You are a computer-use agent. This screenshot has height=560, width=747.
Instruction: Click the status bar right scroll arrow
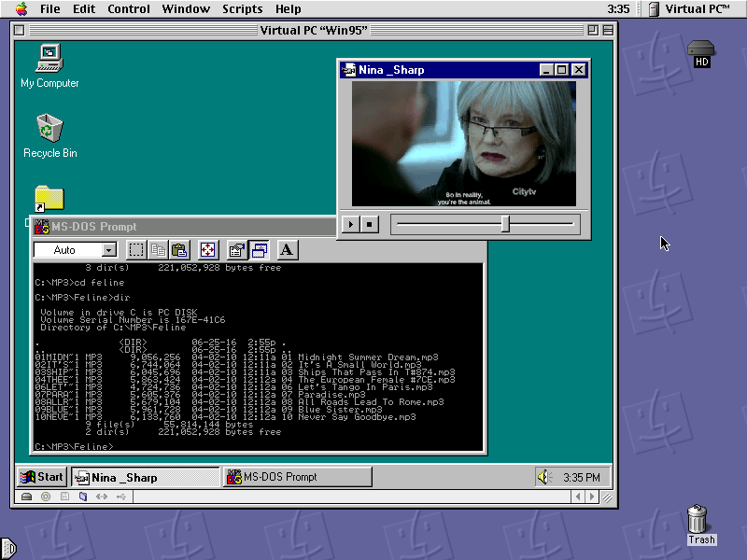pos(592,497)
